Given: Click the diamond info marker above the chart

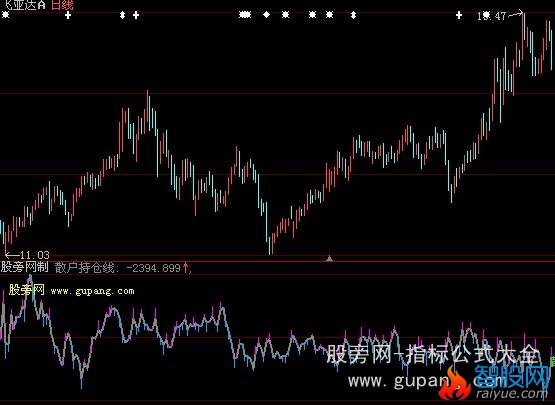Looking at the screenshot, I should coord(266,15).
